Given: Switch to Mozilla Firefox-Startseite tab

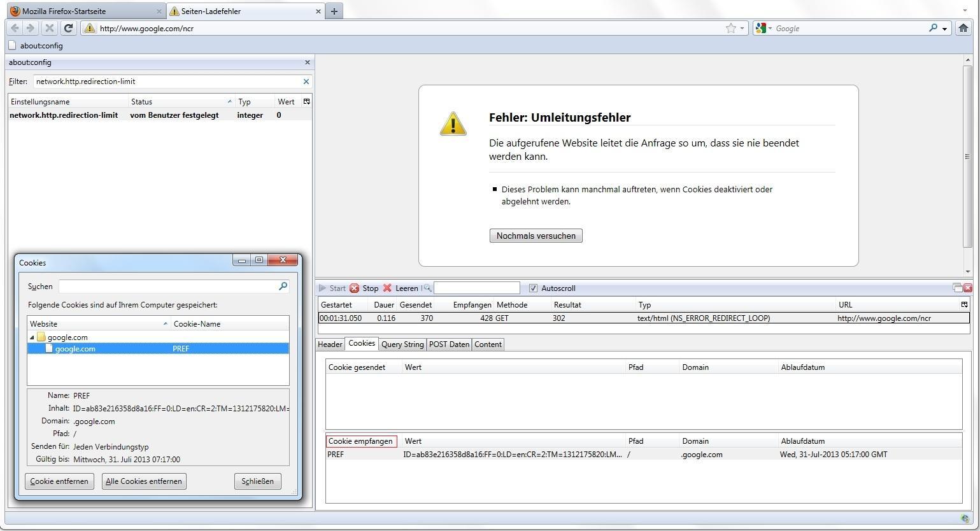Looking at the screenshot, I should coord(86,11).
